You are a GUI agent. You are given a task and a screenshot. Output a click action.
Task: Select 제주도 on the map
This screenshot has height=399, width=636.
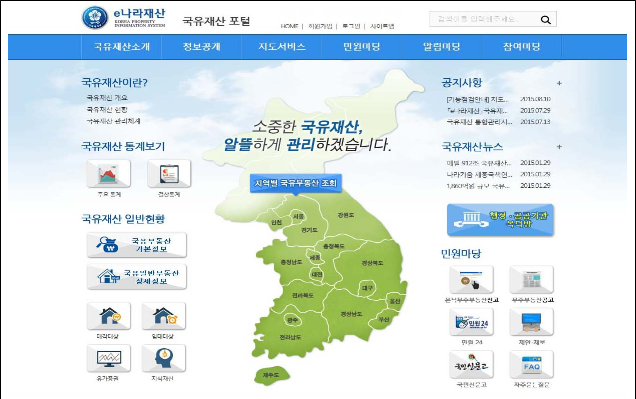pos(272,375)
